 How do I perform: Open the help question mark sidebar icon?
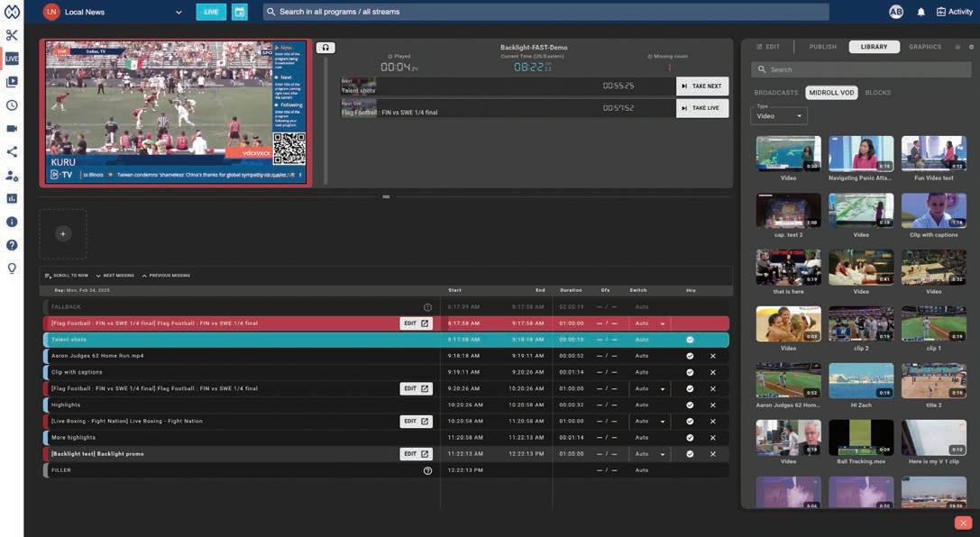[12, 245]
